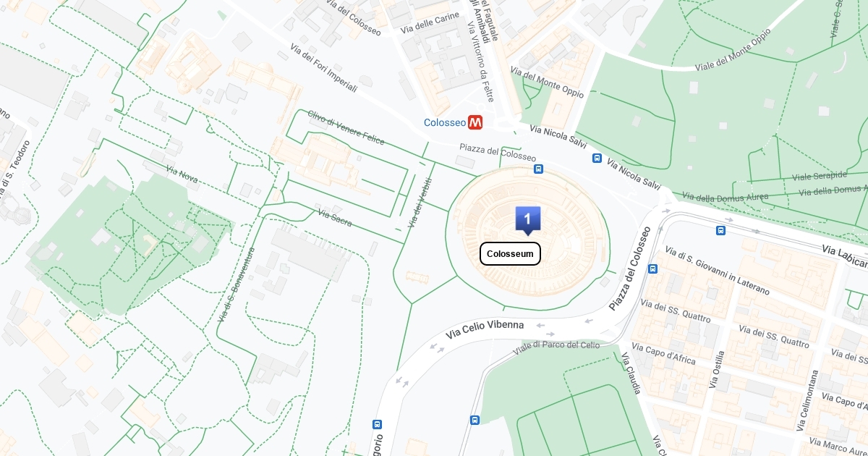Viewport: 868px width, 456px height.
Task: Open the bus stop left of Via dei SS. Quattro
Action: [653, 269]
